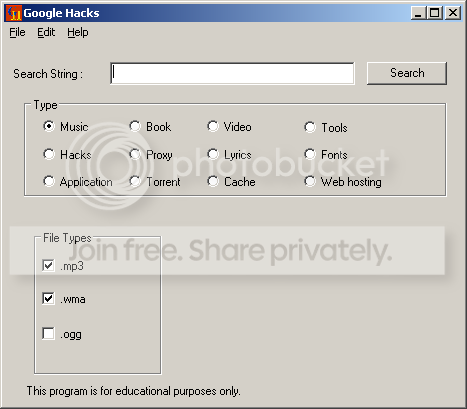The height and width of the screenshot is (409, 467).
Task: Click the 'Type' group box label
Action: point(45,105)
